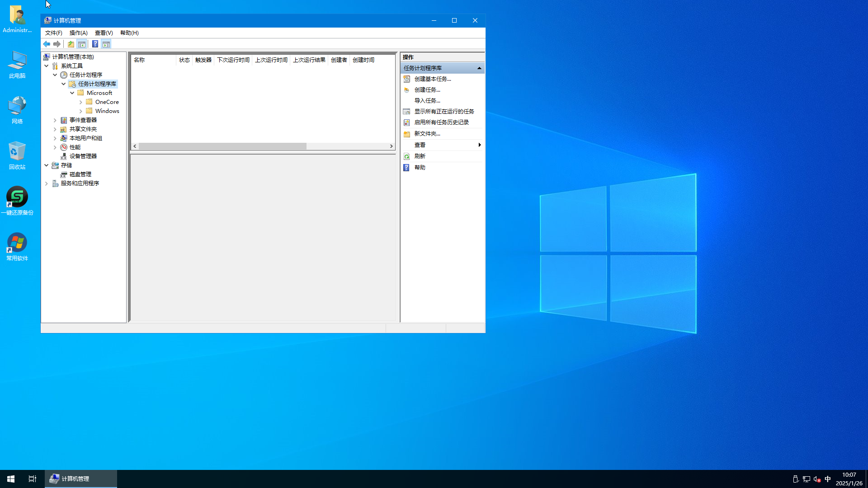The image size is (868, 488).
Task: Click 导入任务... in actions pane
Action: coord(427,101)
